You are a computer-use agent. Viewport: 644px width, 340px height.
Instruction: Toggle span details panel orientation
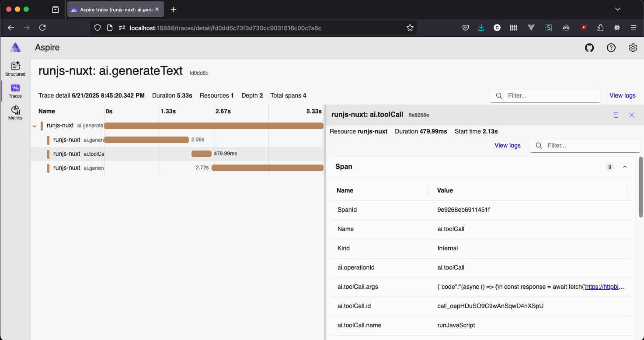point(616,115)
